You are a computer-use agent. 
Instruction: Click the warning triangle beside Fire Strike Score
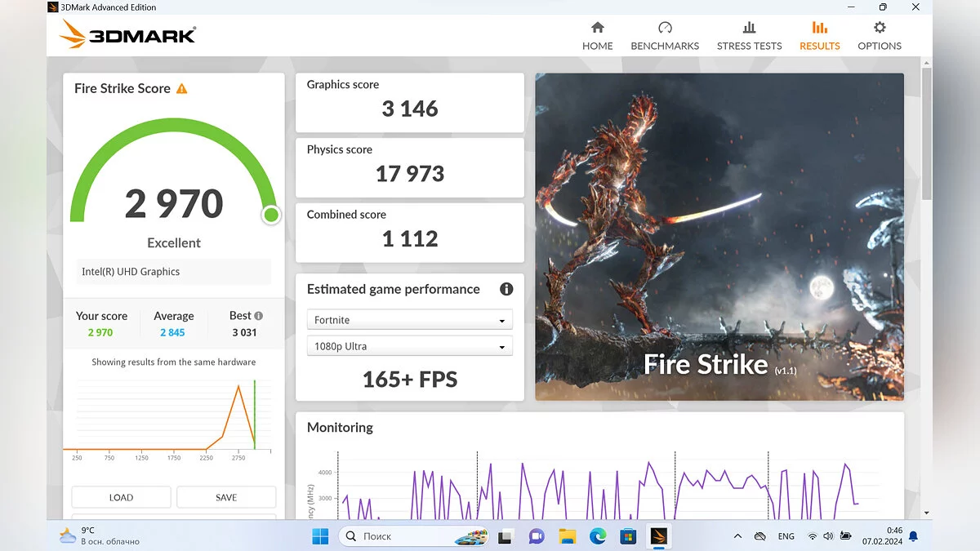182,88
